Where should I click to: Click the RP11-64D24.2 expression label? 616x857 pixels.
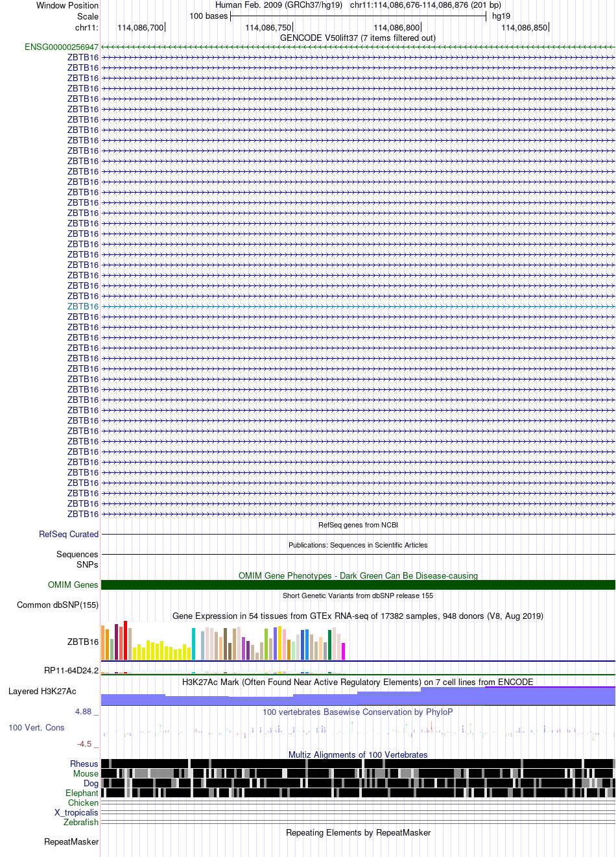[x=71, y=670]
